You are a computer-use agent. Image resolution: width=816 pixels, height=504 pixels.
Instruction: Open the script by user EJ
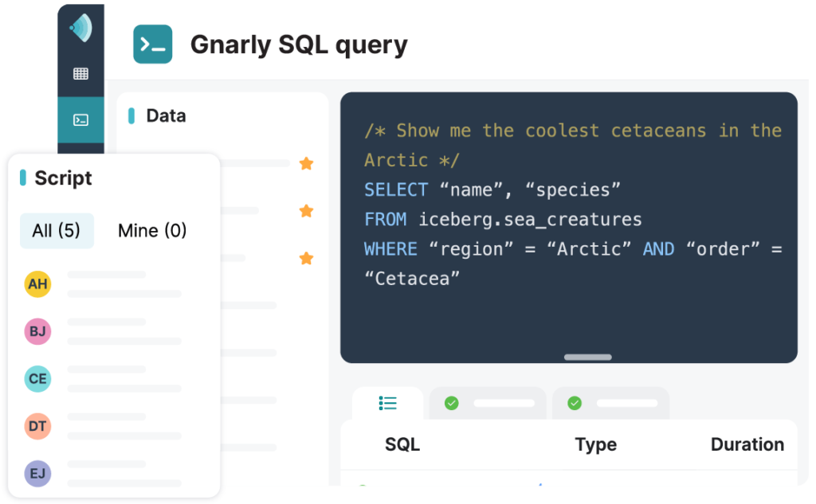click(103, 473)
